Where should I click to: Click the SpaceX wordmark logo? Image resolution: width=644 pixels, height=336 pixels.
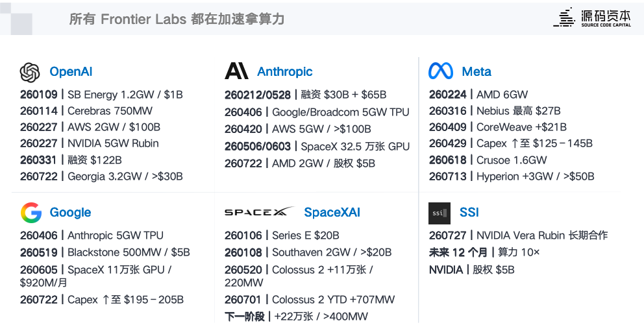click(x=260, y=211)
